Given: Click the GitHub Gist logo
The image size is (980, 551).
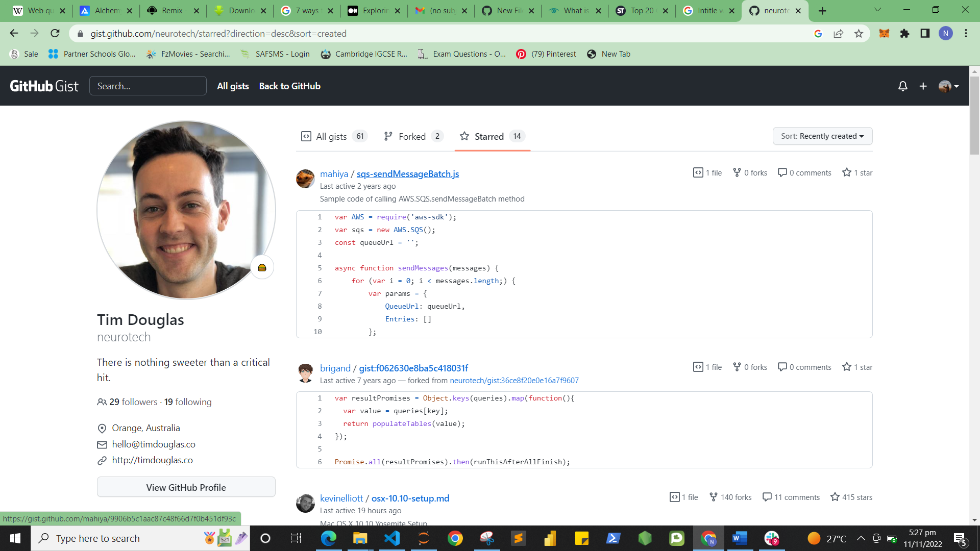Looking at the screenshot, I should pyautogui.click(x=44, y=86).
